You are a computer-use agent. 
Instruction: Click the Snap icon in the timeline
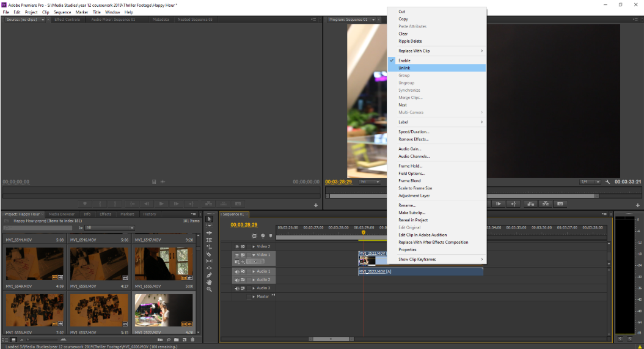point(254,236)
